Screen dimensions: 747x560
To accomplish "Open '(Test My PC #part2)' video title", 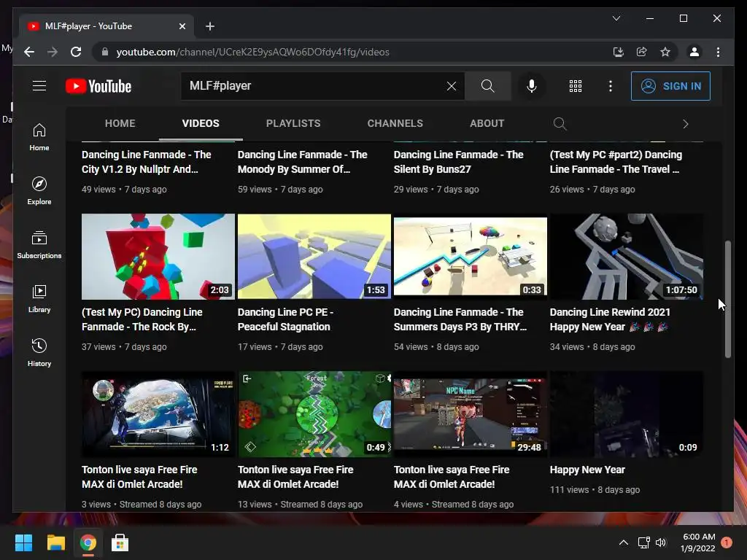I will tap(616, 162).
